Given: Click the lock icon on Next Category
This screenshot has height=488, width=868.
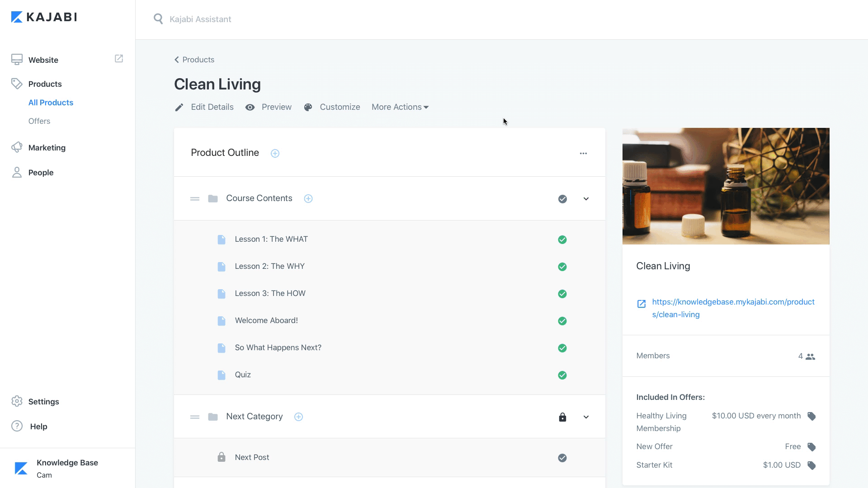Looking at the screenshot, I should tap(562, 417).
